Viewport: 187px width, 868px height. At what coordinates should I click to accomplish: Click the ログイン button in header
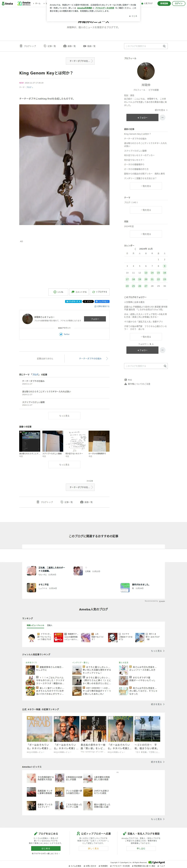pyautogui.click(x=179, y=3)
